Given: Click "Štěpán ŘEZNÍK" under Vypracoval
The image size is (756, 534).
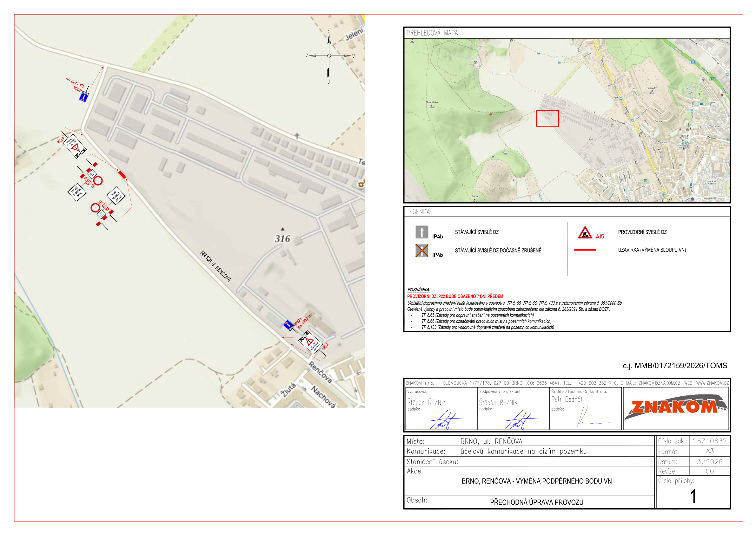Looking at the screenshot, I should click(427, 403).
